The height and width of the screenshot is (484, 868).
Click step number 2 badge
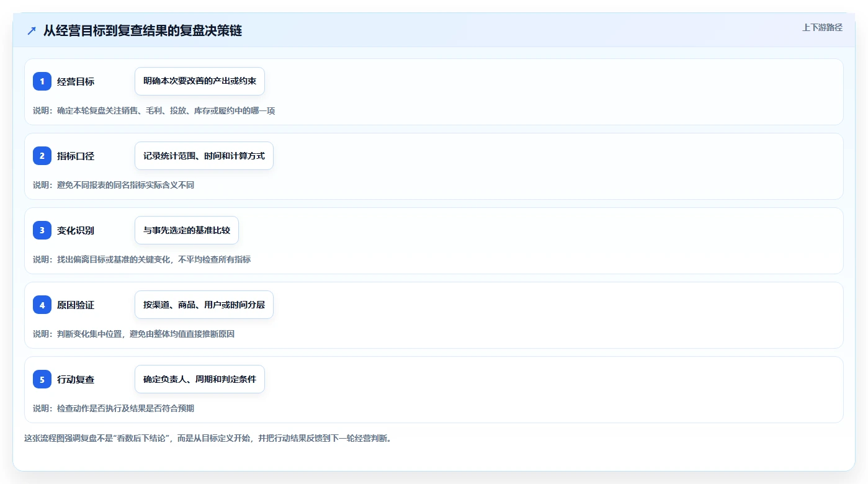(x=42, y=156)
